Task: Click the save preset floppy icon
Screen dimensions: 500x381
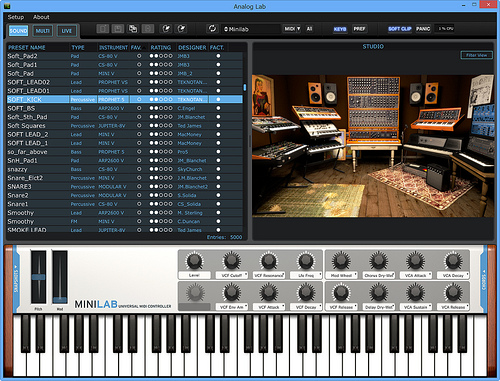Action: [x=118, y=29]
